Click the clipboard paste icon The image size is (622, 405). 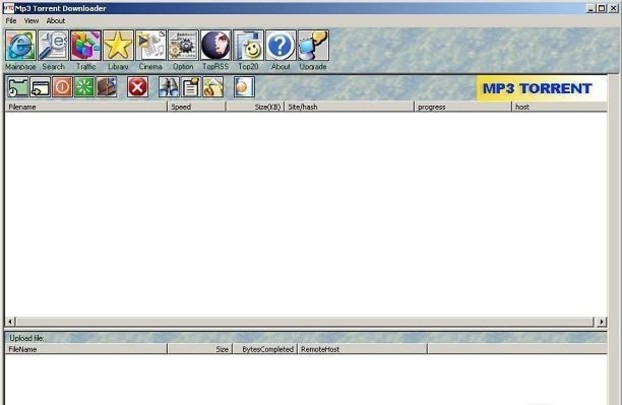pos(191,87)
